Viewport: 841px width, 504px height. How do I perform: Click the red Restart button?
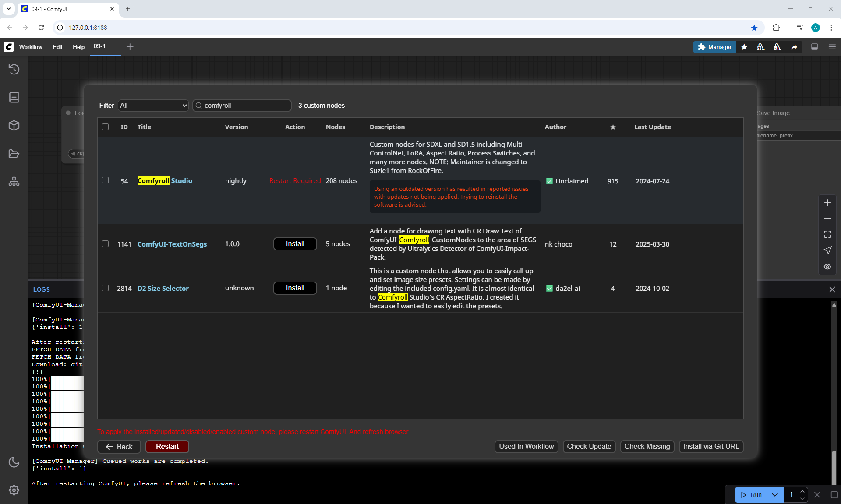coord(167,446)
